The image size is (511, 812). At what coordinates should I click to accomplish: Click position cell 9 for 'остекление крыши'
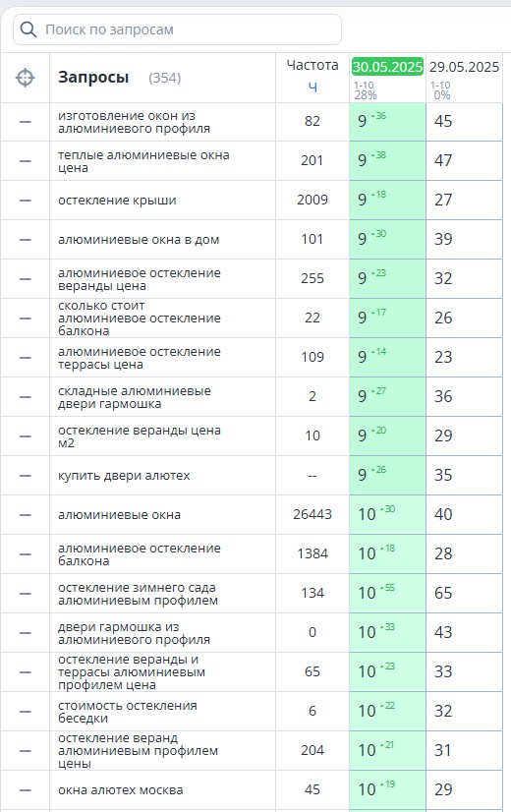coord(387,200)
